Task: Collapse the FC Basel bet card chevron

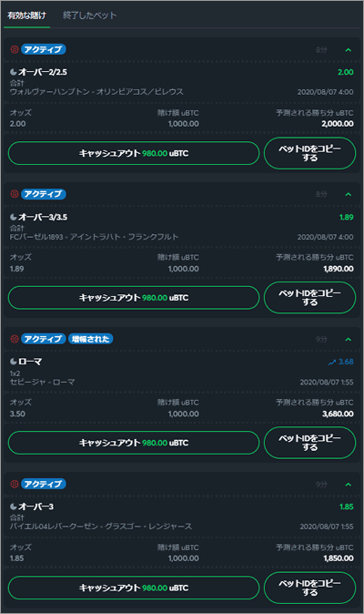Action: [349, 195]
